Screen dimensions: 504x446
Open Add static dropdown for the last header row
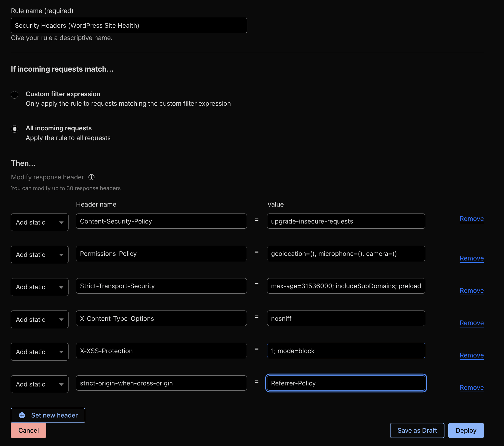[40, 384]
